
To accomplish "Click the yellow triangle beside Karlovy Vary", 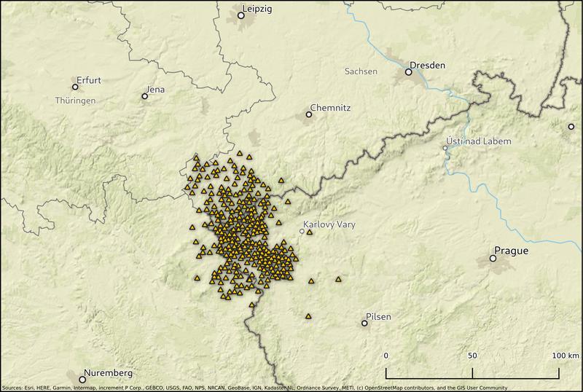I will 309,232.
